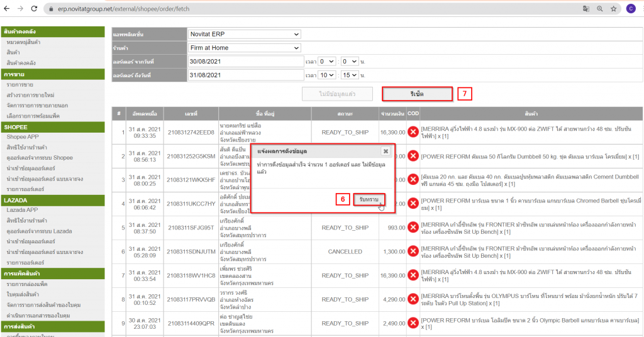The height and width of the screenshot is (337, 644).
Task: Open the end-time minute dropdown showing 15
Action: click(350, 75)
